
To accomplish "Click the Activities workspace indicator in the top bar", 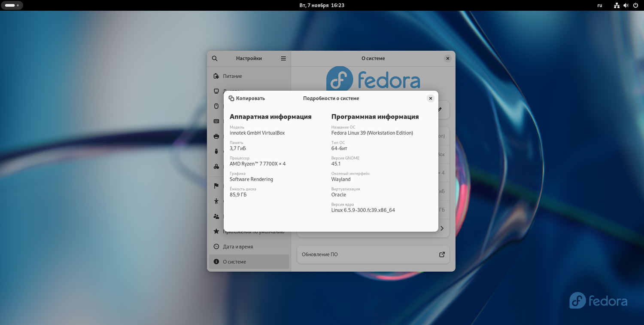I will (12, 6).
